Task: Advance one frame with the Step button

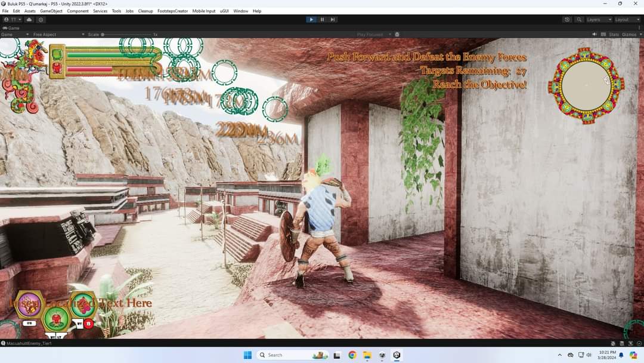Action: click(x=333, y=19)
